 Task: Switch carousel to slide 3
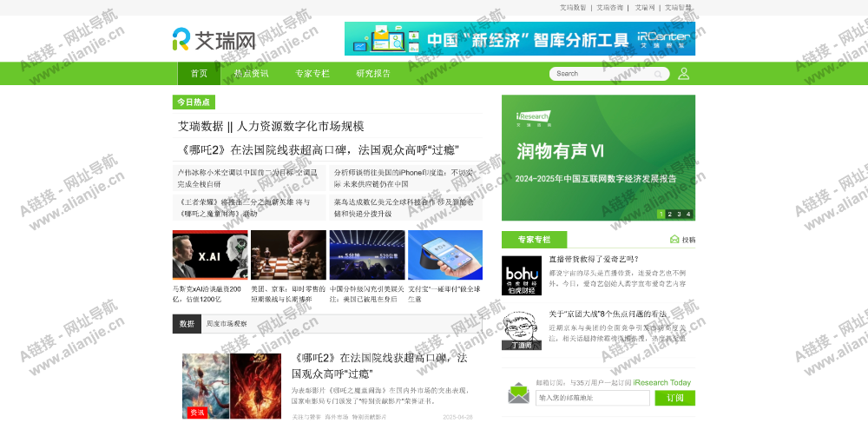(x=680, y=215)
